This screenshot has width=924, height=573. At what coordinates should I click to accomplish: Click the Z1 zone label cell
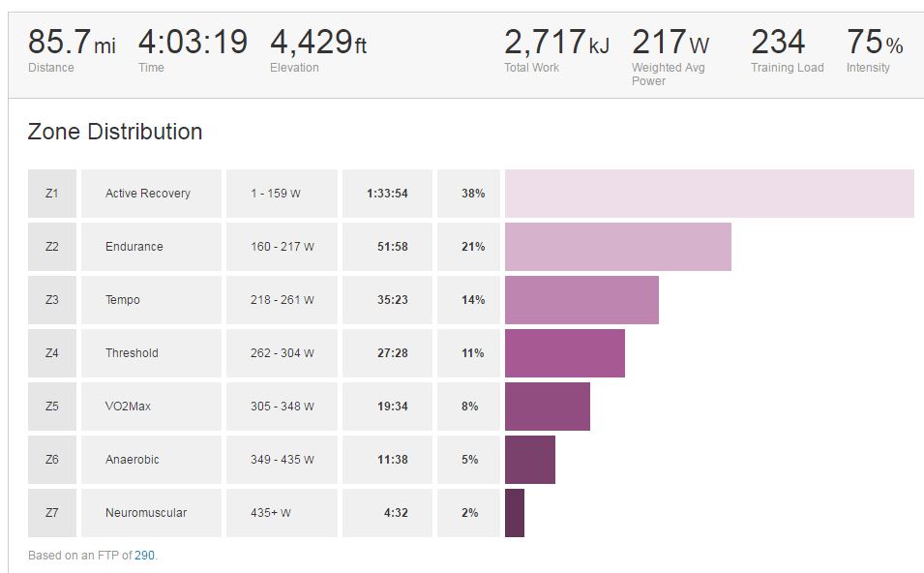tap(52, 194)
